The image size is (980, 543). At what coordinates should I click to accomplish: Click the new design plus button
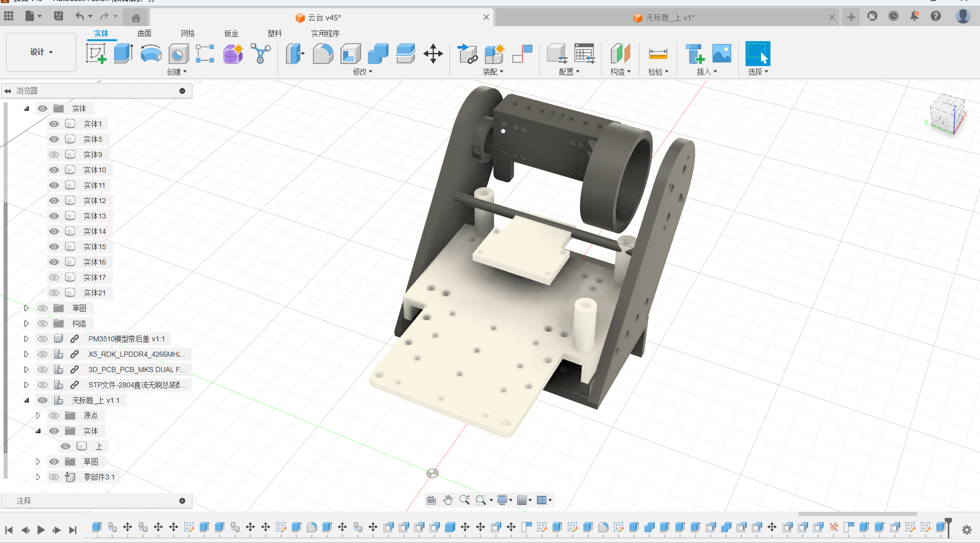[x=851, y=17]
